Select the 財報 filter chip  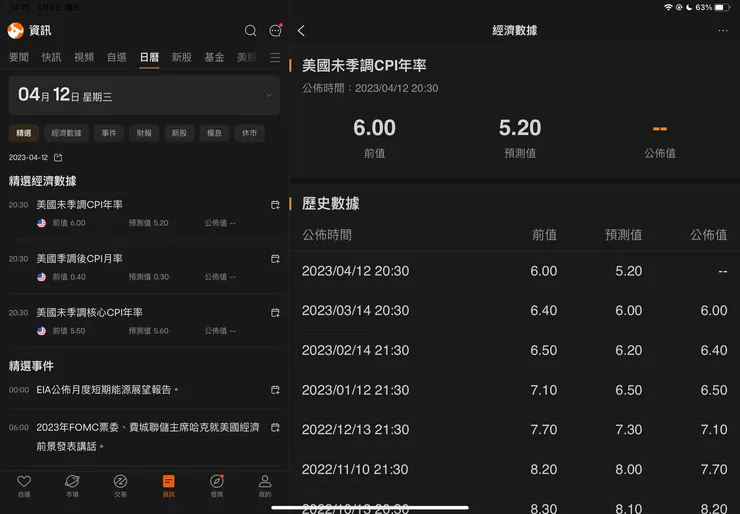144,133
